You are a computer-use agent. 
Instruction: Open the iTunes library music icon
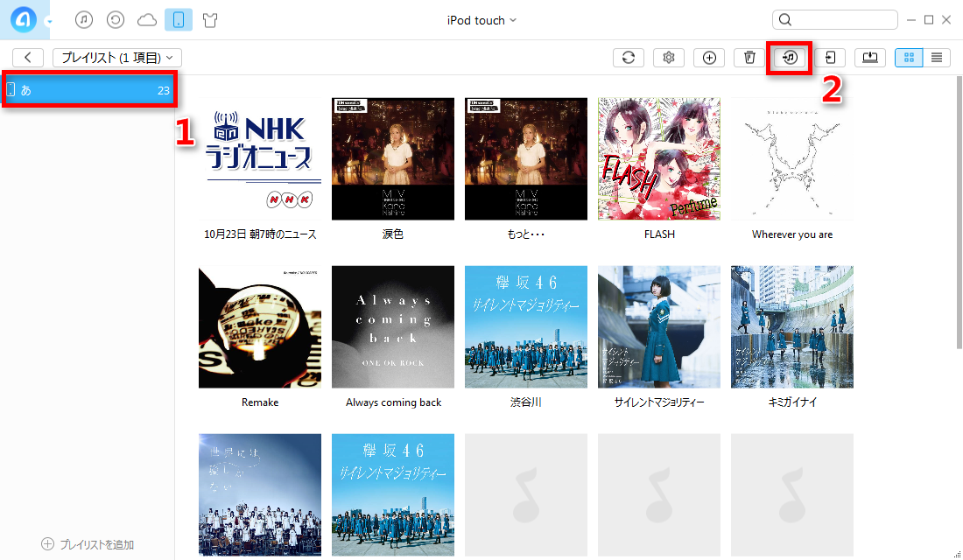(84, 20)
